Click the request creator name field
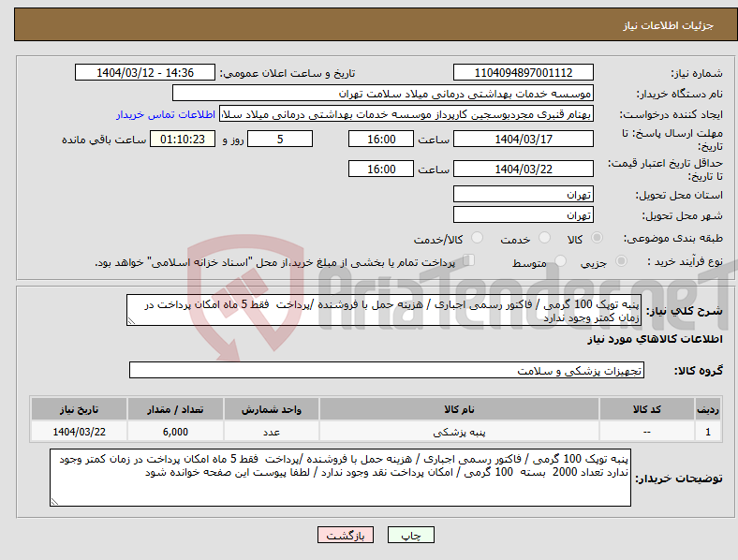Screen dimensions: 738x560 406,114
